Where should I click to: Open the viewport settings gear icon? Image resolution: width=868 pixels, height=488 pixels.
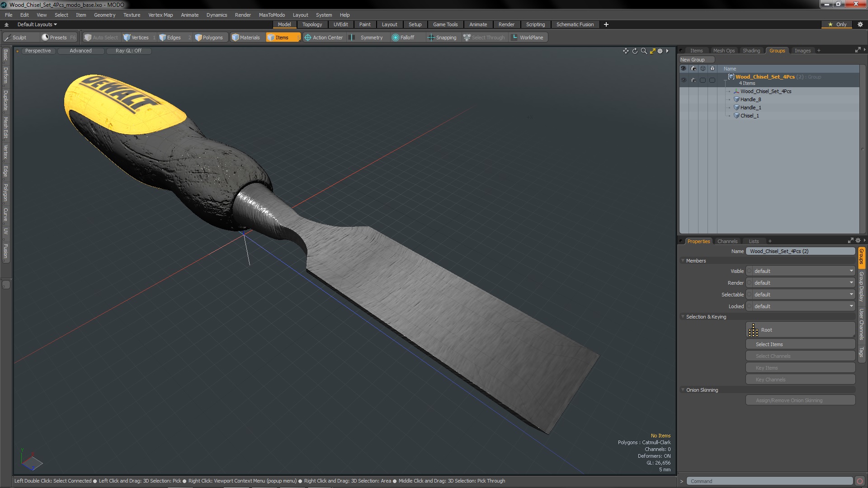[x=660, y=51]
